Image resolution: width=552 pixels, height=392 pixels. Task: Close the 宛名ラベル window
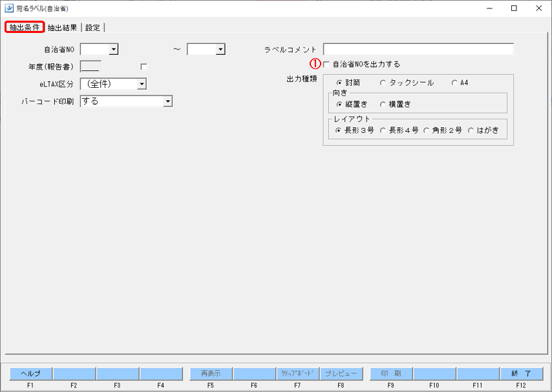click(x=538, y=8)
